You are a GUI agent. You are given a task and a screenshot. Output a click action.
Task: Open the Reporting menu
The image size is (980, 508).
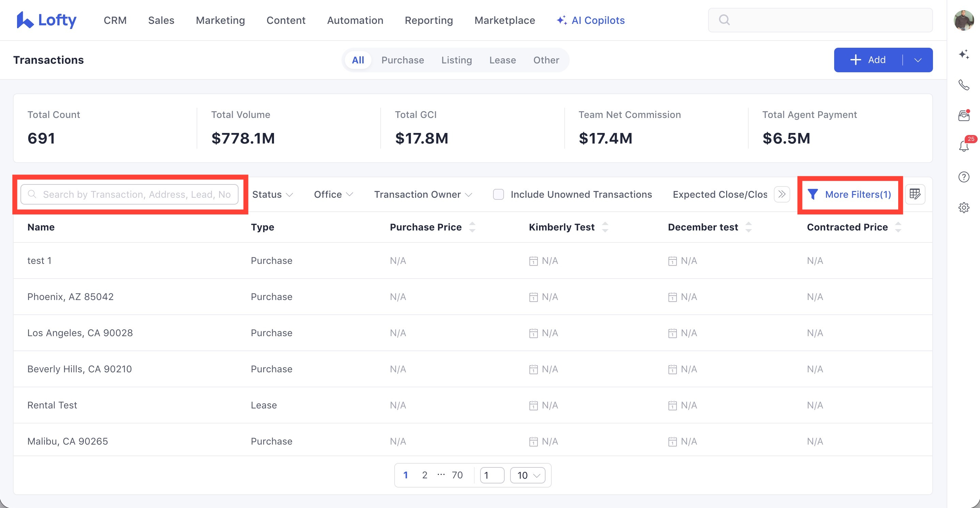pyautogui.click(x=428, y=20)
